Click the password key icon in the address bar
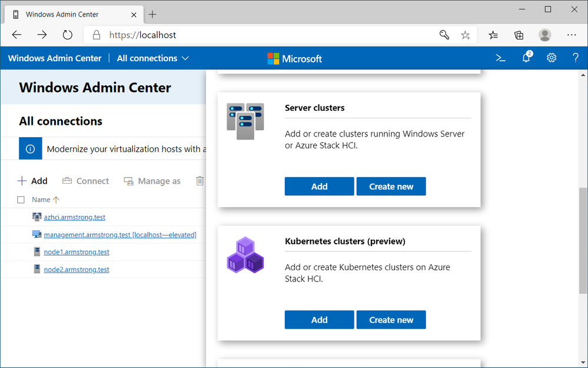Screen dimensions: 588x368 coord(444,35)
